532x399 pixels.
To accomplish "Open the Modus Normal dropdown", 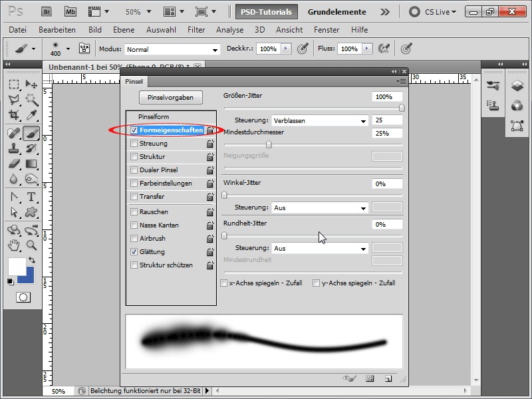I will tap(172, 49).
